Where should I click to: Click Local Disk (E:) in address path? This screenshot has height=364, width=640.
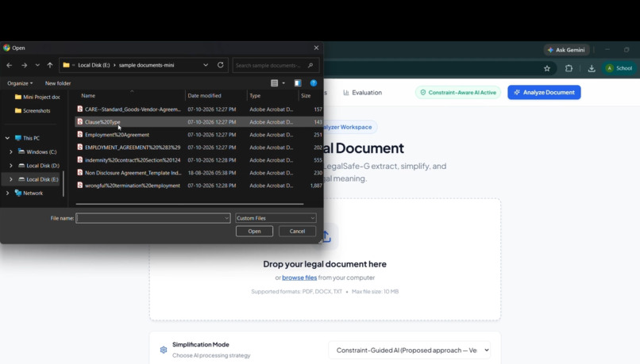(x=94, y=65)
